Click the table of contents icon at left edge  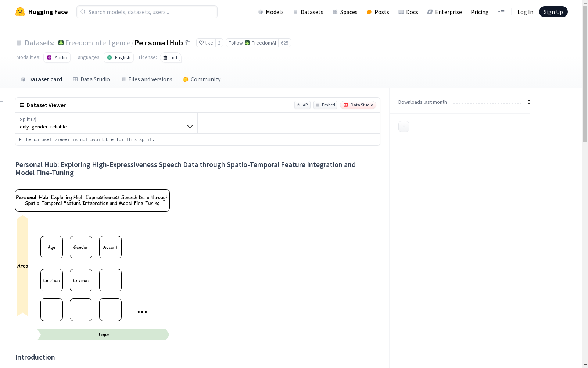click(2, 102)
